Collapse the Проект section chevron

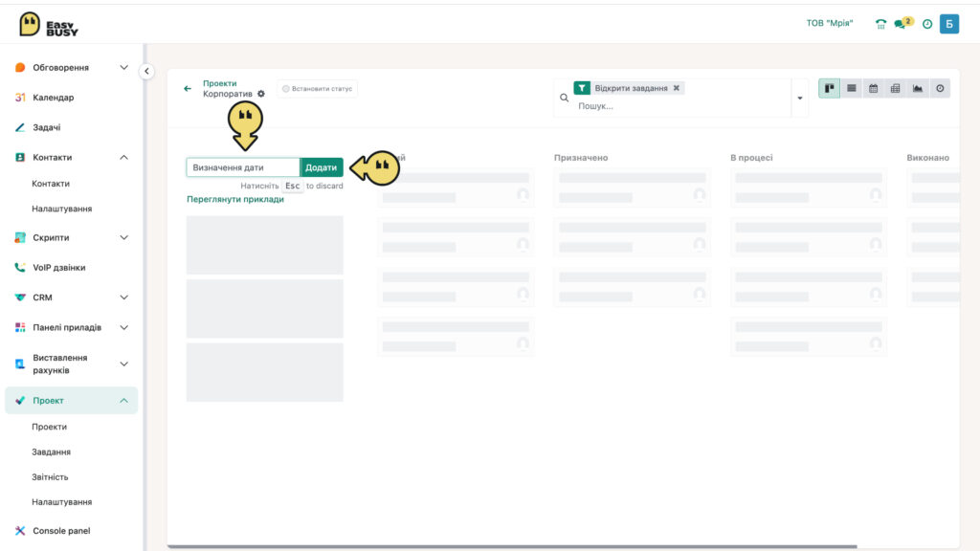[123, 401]
